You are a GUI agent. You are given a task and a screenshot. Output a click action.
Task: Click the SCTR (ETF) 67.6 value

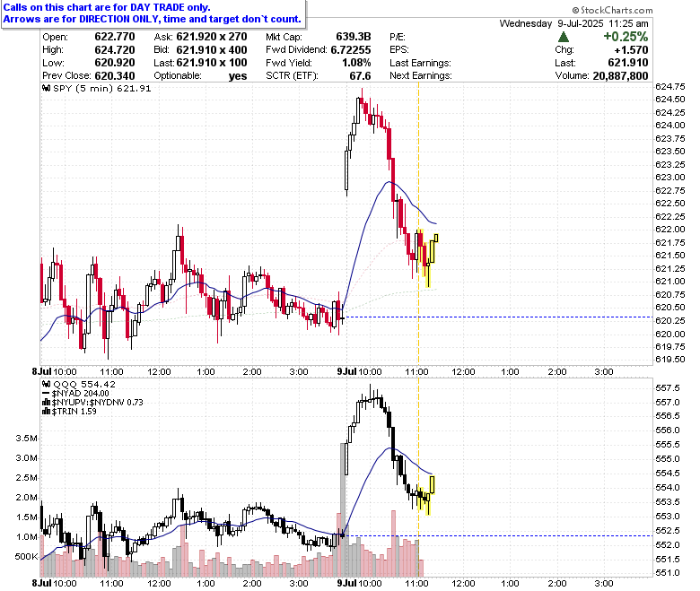click(x=360, y=76)
